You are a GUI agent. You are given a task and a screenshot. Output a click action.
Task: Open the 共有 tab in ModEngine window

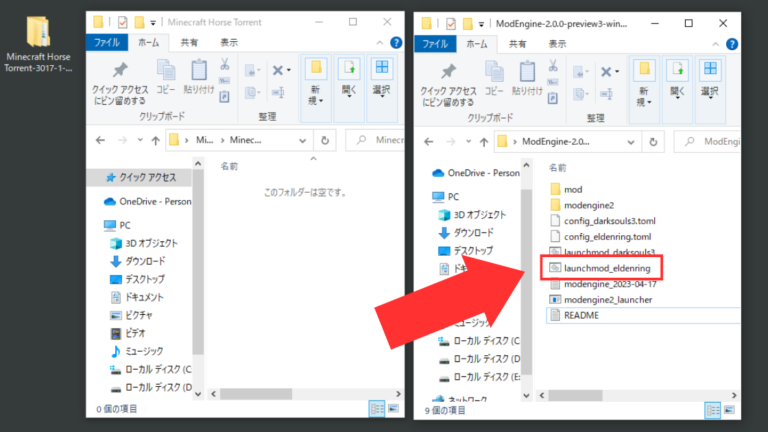point(518,43)
